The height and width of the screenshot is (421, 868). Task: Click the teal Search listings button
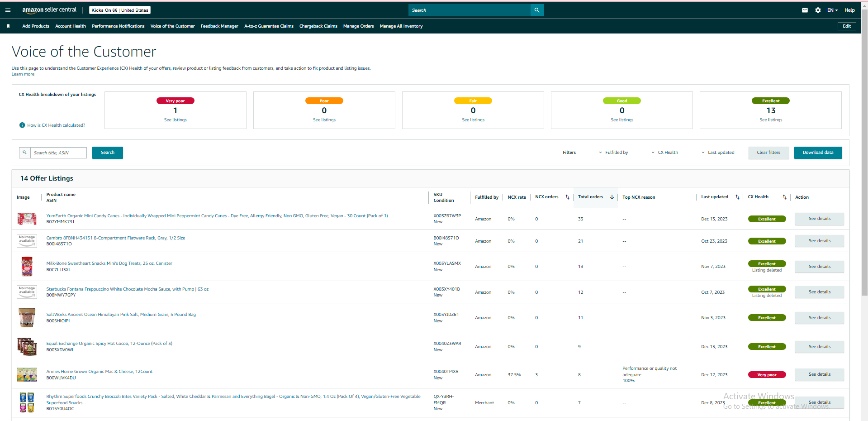(108, 153)
